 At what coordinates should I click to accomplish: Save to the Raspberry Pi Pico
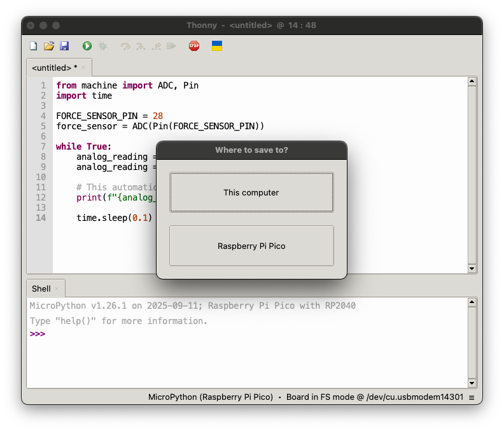pos(251,246)
